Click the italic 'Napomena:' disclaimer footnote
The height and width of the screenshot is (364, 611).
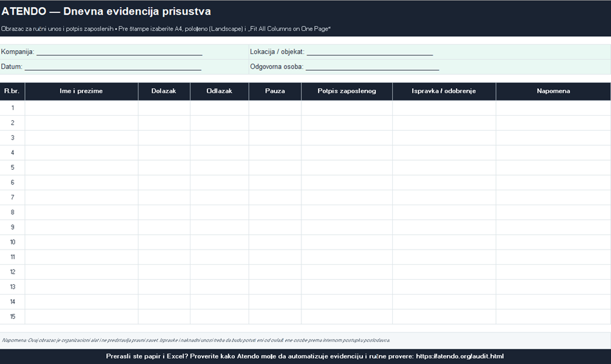click(196, 340)
